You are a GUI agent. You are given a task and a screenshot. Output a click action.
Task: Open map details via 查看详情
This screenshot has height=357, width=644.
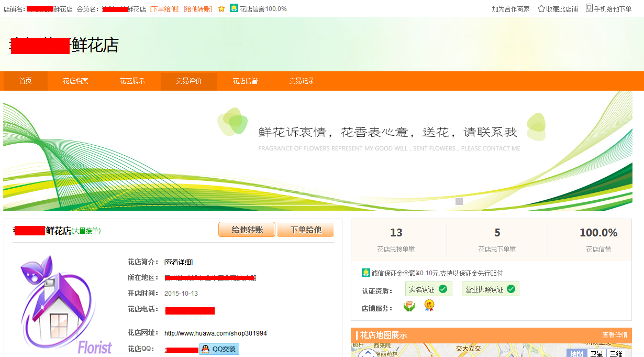coord(614,336)
